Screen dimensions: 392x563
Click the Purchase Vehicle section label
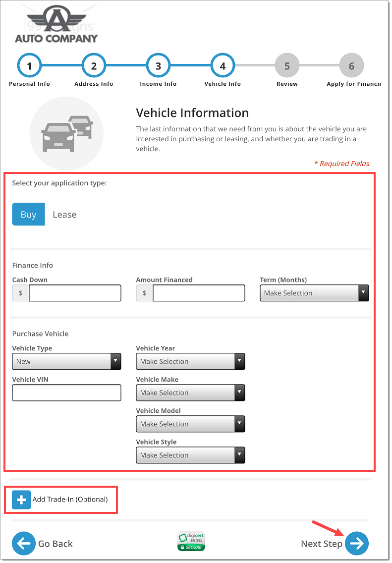coord(41,334)
